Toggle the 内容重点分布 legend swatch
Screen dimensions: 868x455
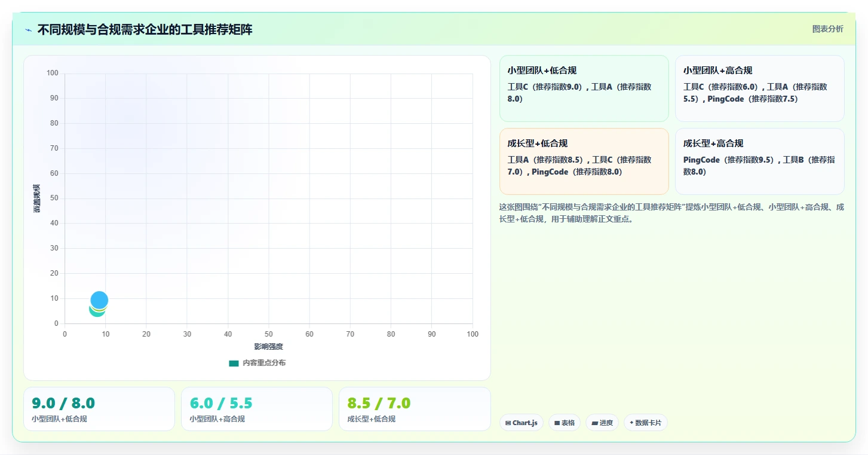click(x=234, y=363)
